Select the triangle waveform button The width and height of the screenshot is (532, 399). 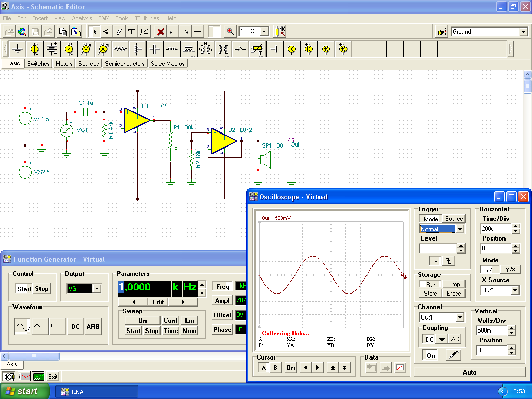coord(40,327)
